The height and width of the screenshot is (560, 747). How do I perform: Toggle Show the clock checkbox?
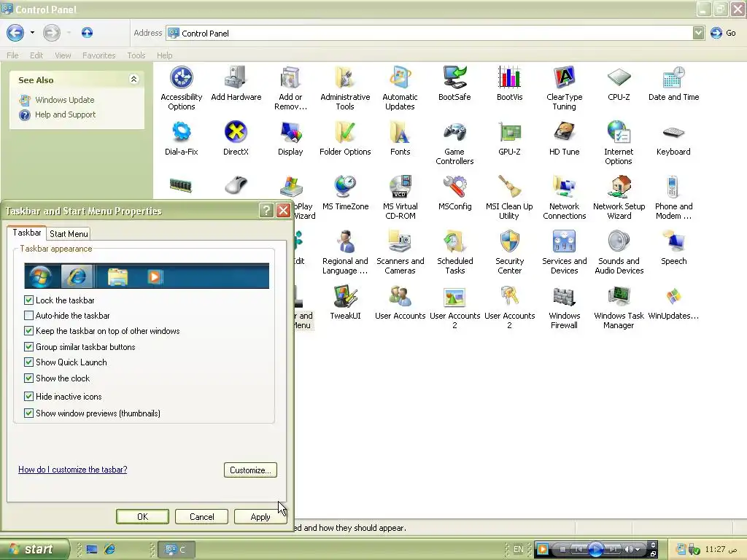tap(28, 378)
